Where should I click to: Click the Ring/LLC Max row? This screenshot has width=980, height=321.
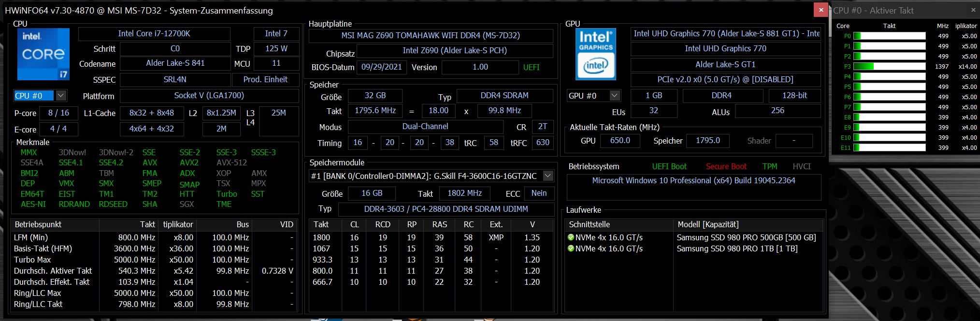pos(154,293)
